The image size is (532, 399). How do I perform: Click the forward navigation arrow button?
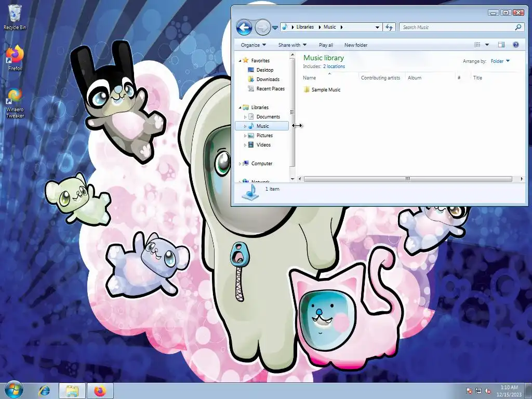point(262,28)
